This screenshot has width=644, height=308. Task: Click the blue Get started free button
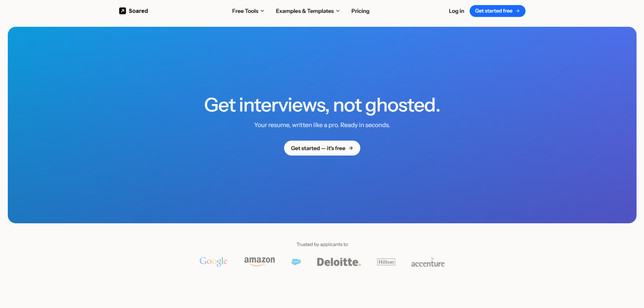coord(497,11)
